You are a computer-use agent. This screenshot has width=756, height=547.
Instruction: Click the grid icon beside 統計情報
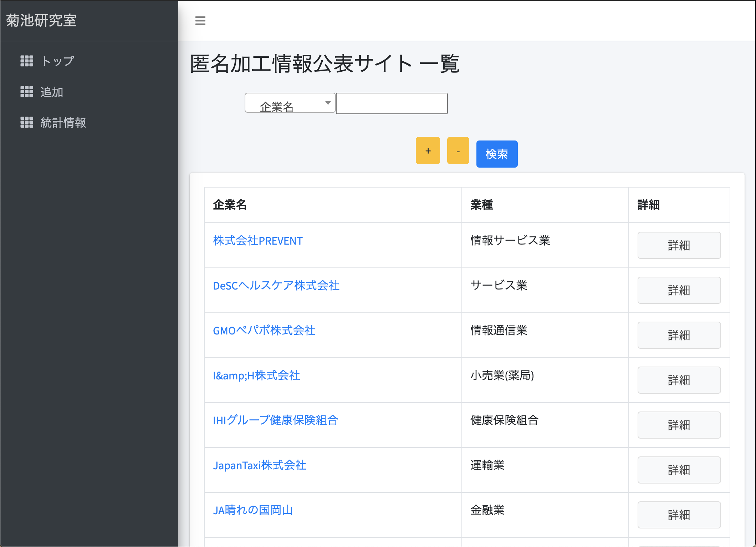click(27, 122)
